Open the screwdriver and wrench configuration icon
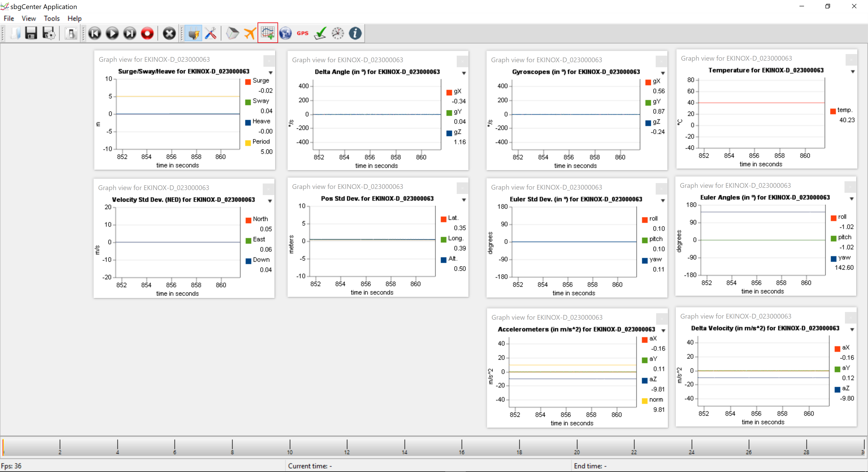Image resolution: width=868 pixels, height=472 pixels. 210,33
